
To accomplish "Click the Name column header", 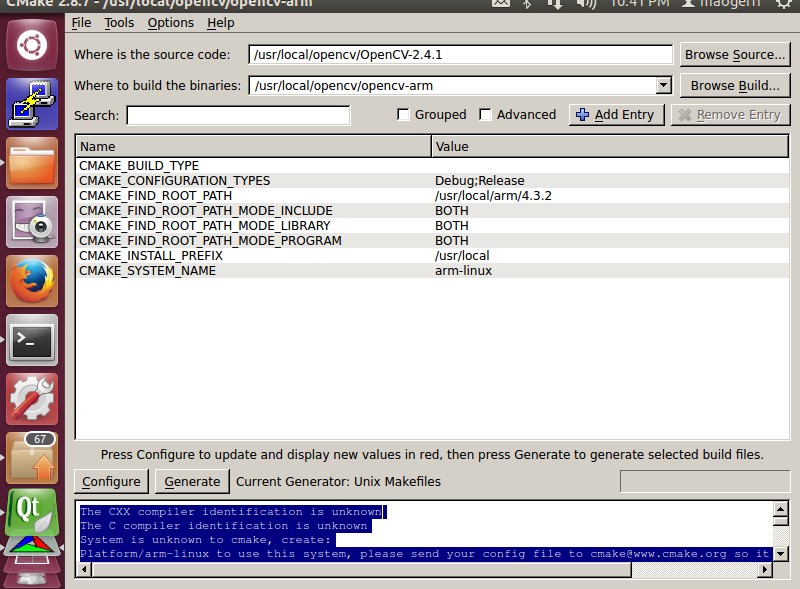I will click(253, 146).
